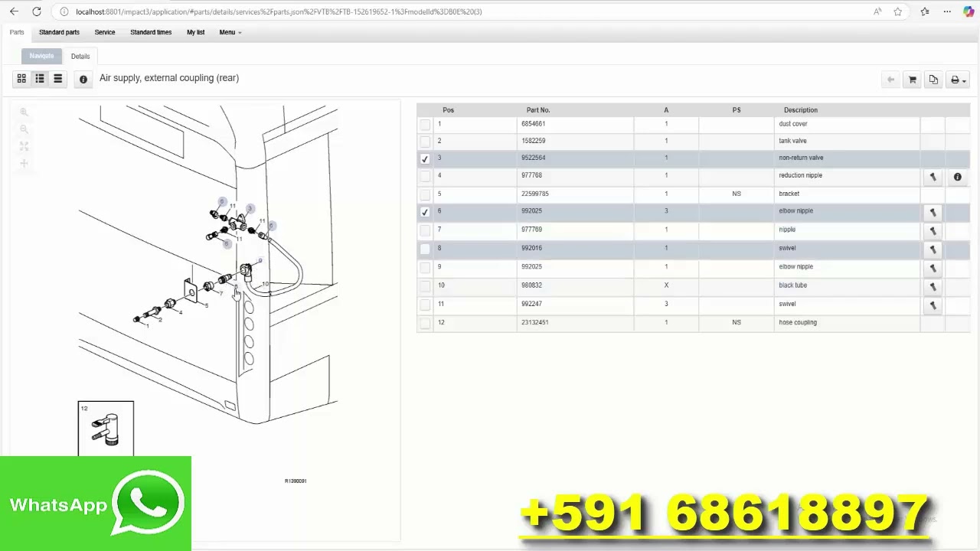980x551 pixels.
Task: Check the box for swivel 992247
Action: (425, 305)
